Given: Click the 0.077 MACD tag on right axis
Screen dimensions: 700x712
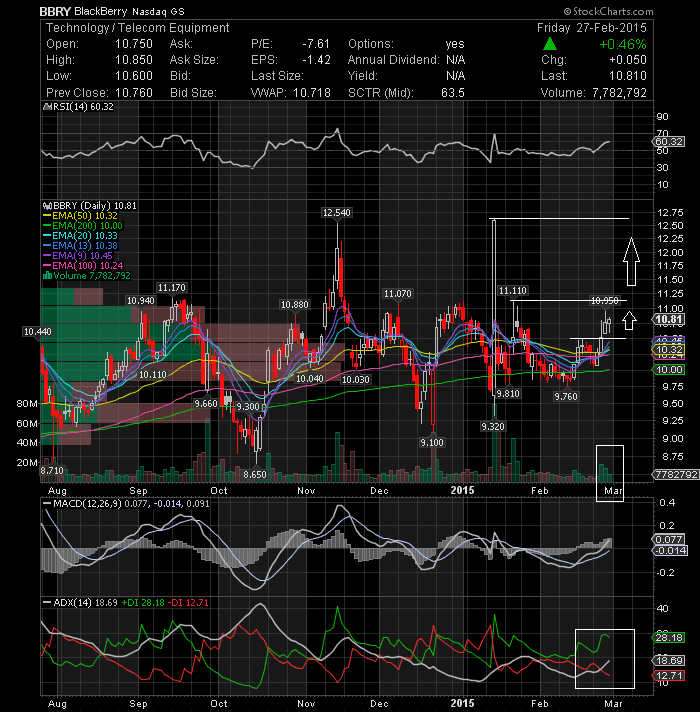Looking at the screenshot, I should (x=669, y=539).
